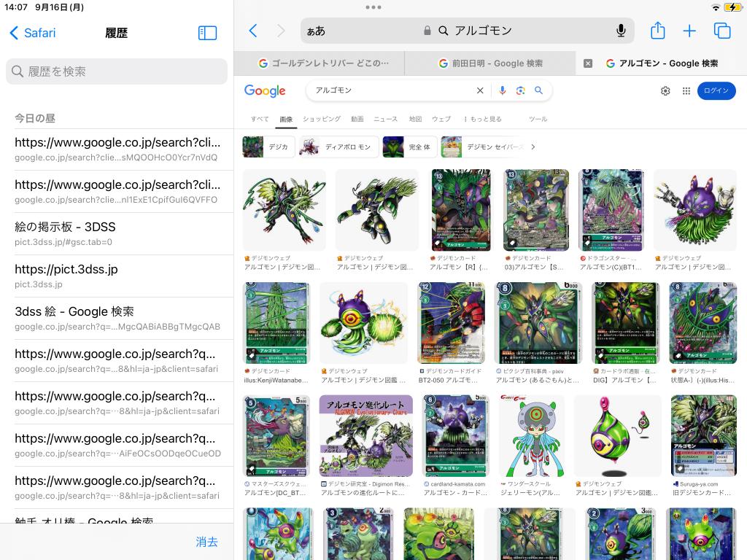Expand the もっと見る filter menu
Screen dimensions: 747x560
pyautogui.click(x=482, y=119)
